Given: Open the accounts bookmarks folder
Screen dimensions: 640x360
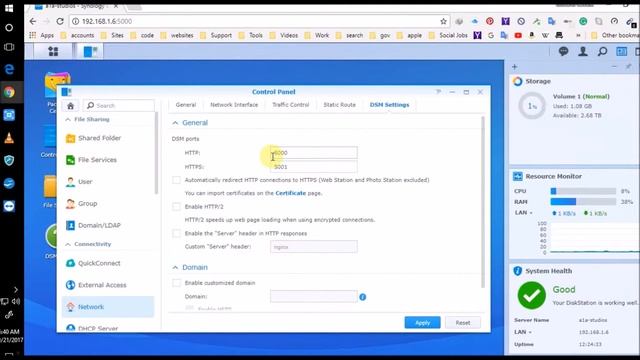Looking at the screenshot, I should click(x=78, y=36).
